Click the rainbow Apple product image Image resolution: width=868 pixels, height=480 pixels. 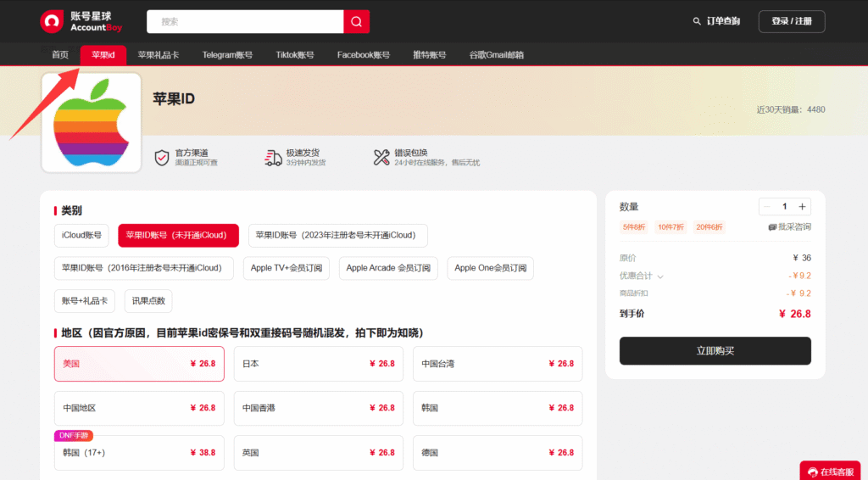tap(92, 122)
